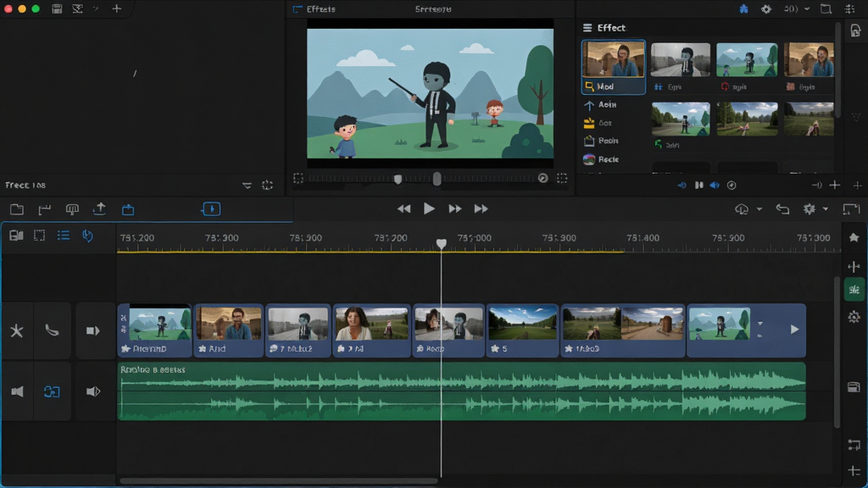This screenshot has height=488, width=868.
Task: Click the undo arrow icon
Action: point(782,209)
